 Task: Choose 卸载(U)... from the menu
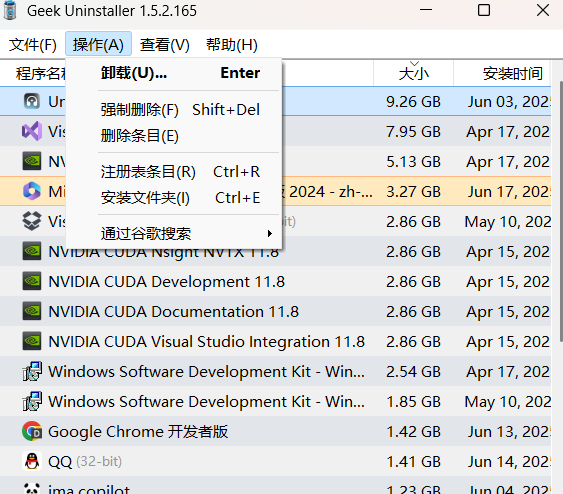click(x=174, y=73)
